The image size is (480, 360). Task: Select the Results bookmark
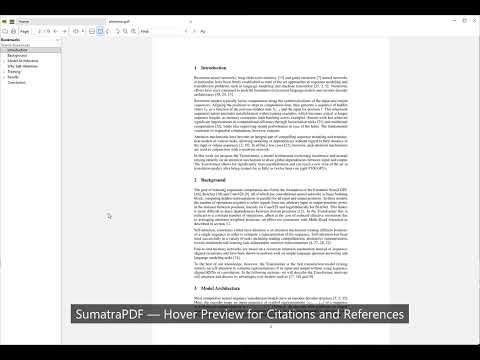(13, 77)
